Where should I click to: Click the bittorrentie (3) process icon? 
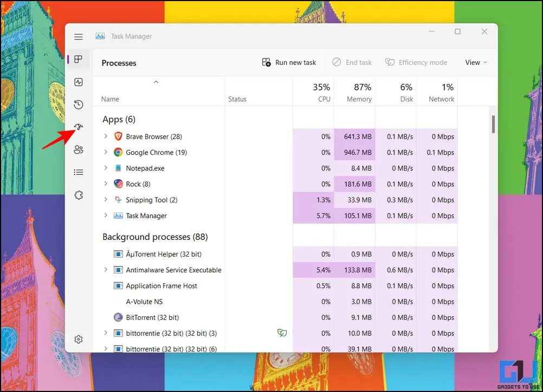coord(118,333)
